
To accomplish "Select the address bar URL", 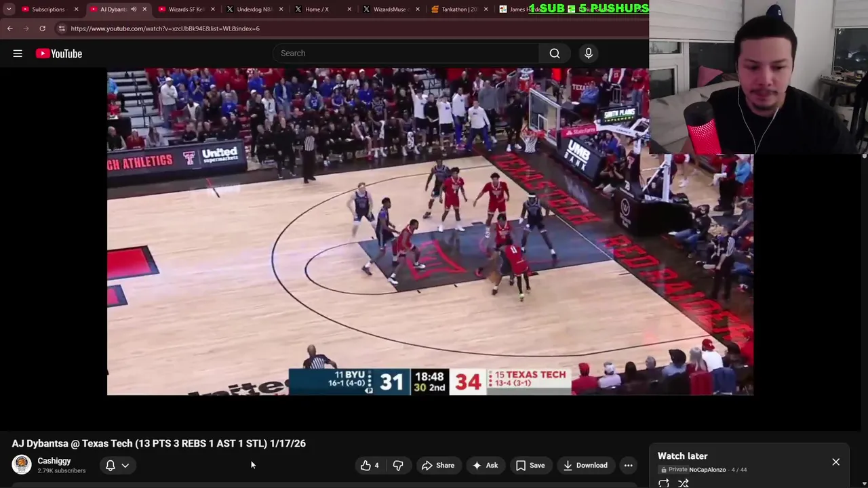I will click(x=165, y=28).
